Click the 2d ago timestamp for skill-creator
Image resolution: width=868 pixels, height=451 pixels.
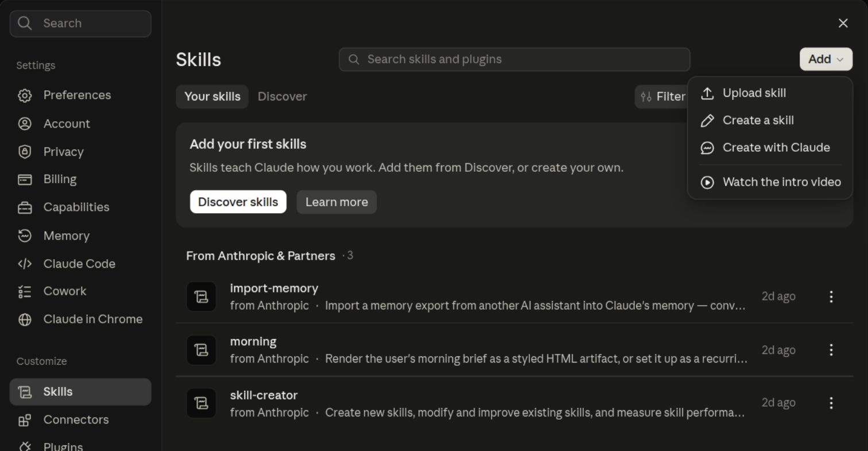pyautogui.click(x=778, y=403)
